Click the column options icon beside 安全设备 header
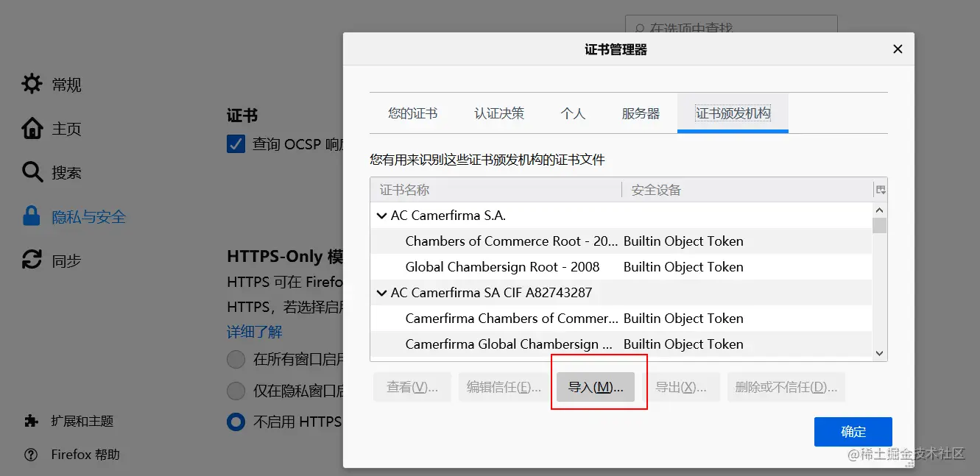The width and height of the screenshot is (980, 476). [879, 189]
